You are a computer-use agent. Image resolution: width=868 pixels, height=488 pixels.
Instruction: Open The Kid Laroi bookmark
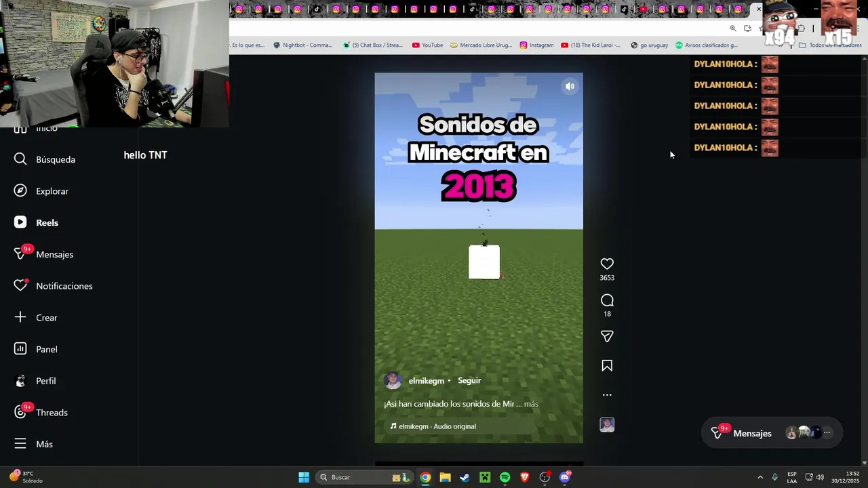(591, 45)
